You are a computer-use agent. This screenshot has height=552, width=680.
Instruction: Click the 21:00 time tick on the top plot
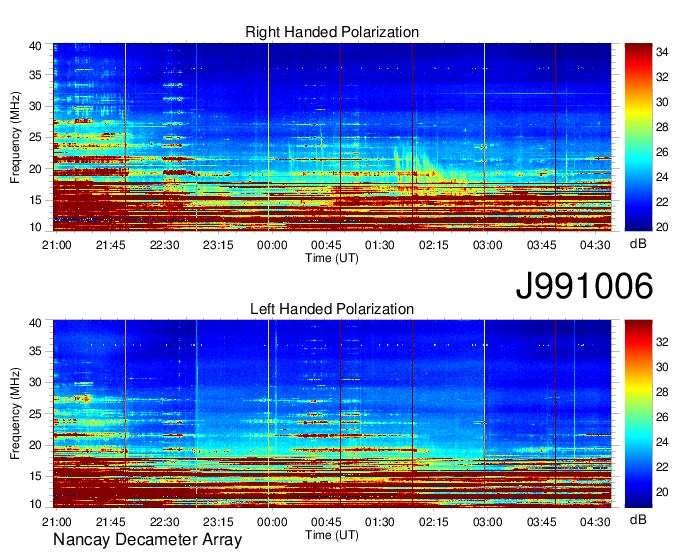[56, 245]
